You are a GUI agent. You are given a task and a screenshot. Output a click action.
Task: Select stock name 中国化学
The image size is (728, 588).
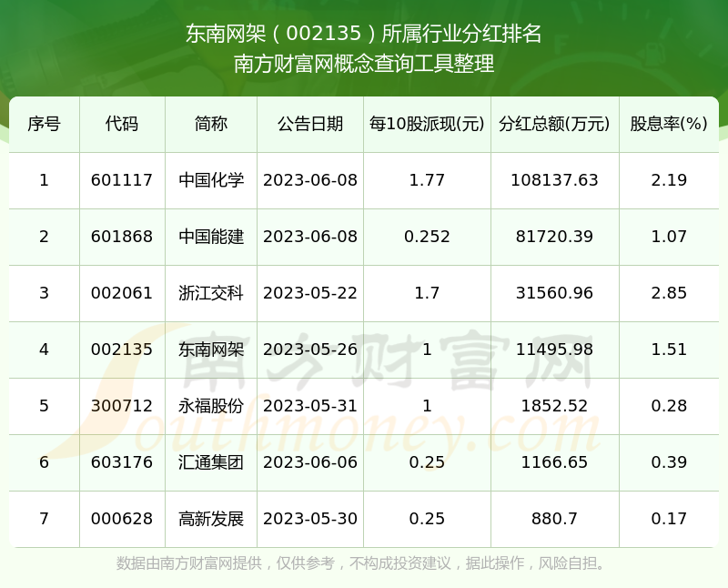pyautogui.click(x=211, y=180)
